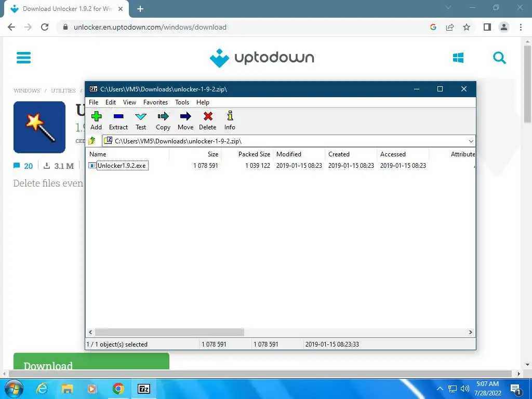Open the Edit menu in 7-Zip

[x=111, y=102]
